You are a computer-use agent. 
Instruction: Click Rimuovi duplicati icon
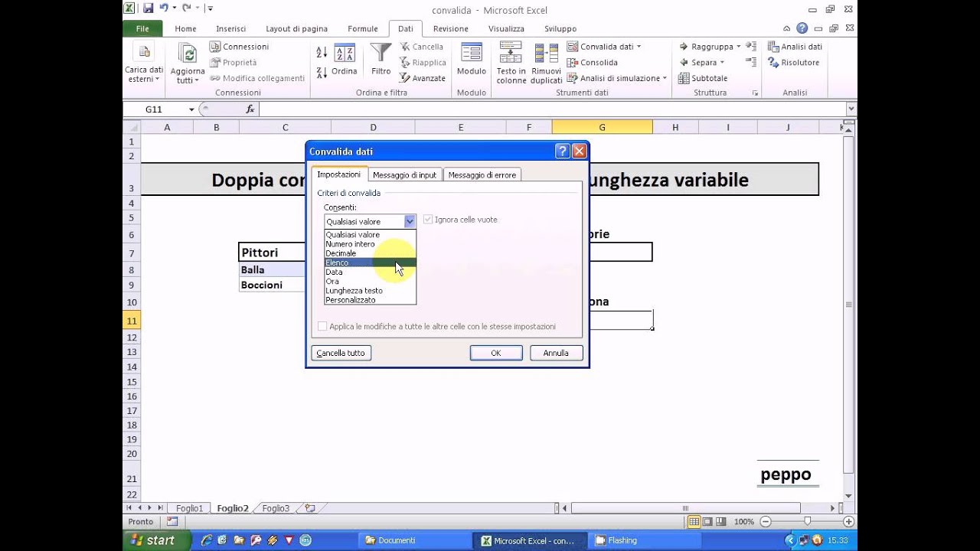[546, 52]
